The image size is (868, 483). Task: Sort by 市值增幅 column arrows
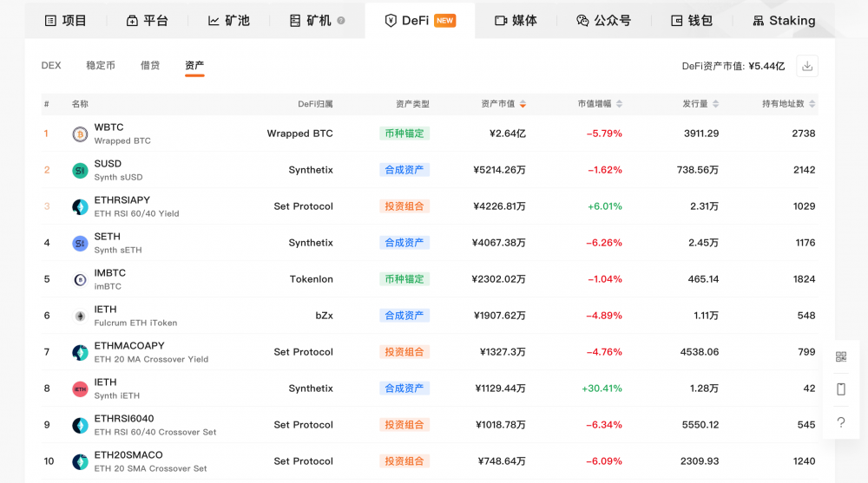coord(619,104)
